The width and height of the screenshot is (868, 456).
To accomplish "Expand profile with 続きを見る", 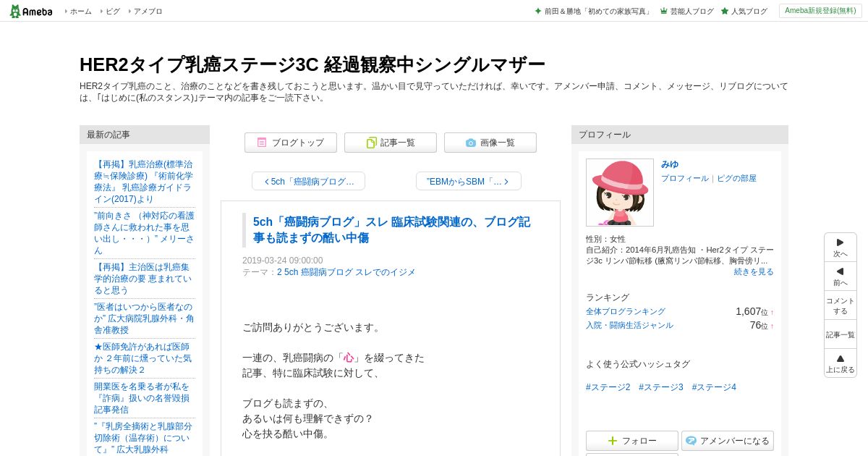I will tap(754, 271).
